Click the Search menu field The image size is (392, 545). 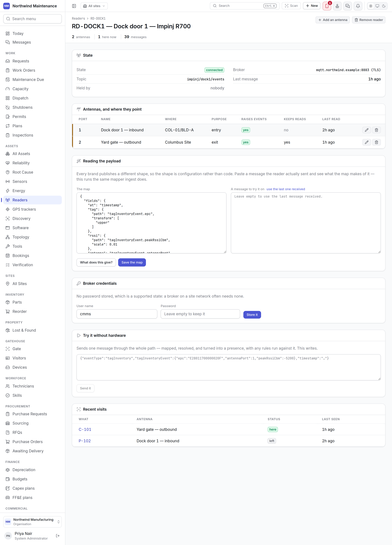coord(32,19)
